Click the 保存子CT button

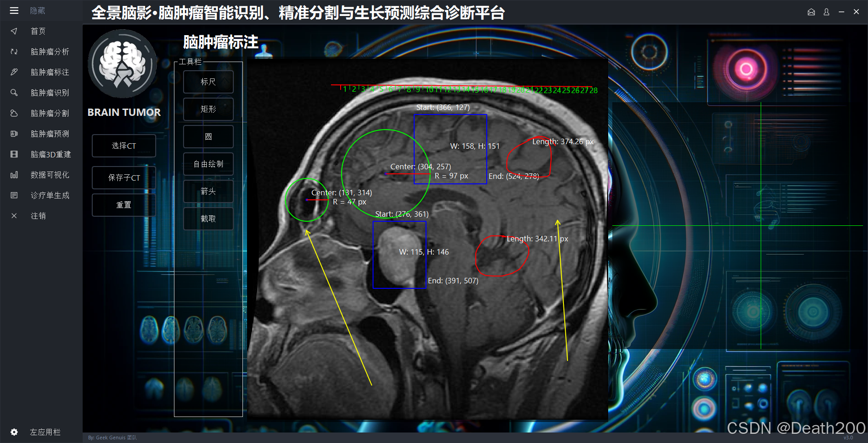coord(124,177)
